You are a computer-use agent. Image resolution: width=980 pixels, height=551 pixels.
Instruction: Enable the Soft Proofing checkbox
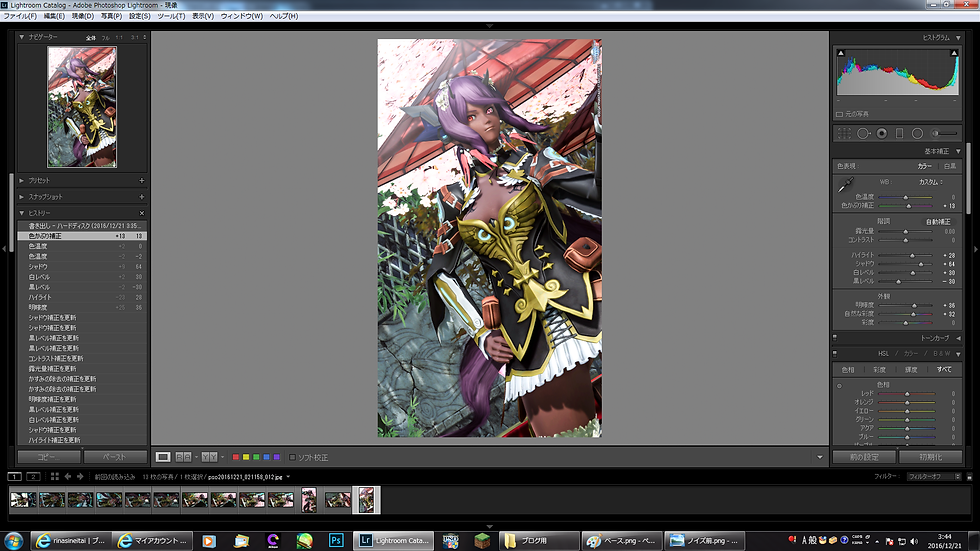(x=292, y=457)
